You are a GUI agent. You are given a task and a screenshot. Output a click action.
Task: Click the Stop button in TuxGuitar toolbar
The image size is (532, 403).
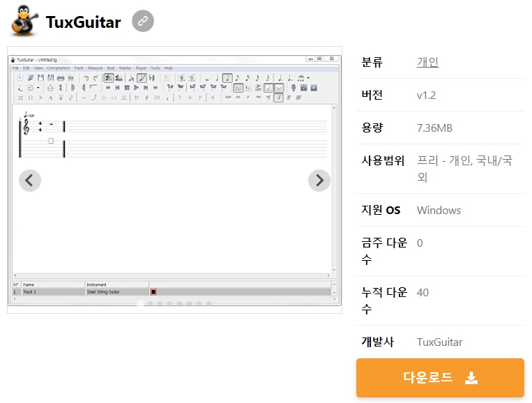[127, 88]
